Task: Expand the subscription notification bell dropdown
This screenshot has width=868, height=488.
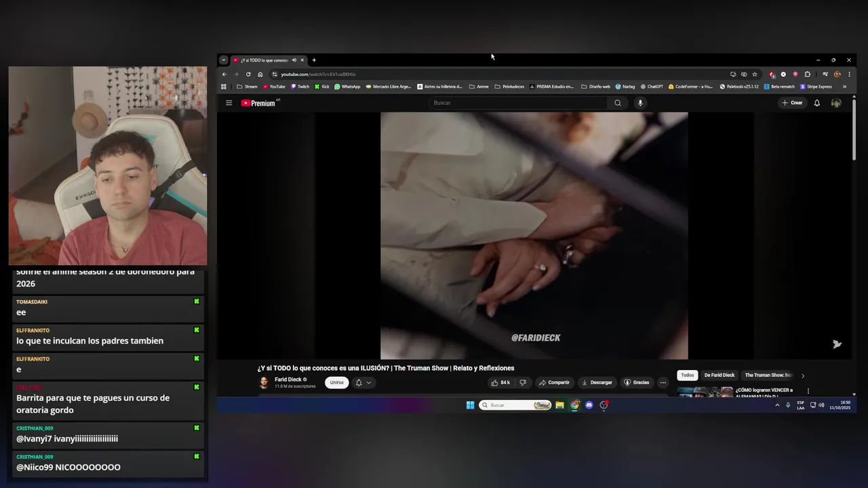Action: [x=363, y=383]
